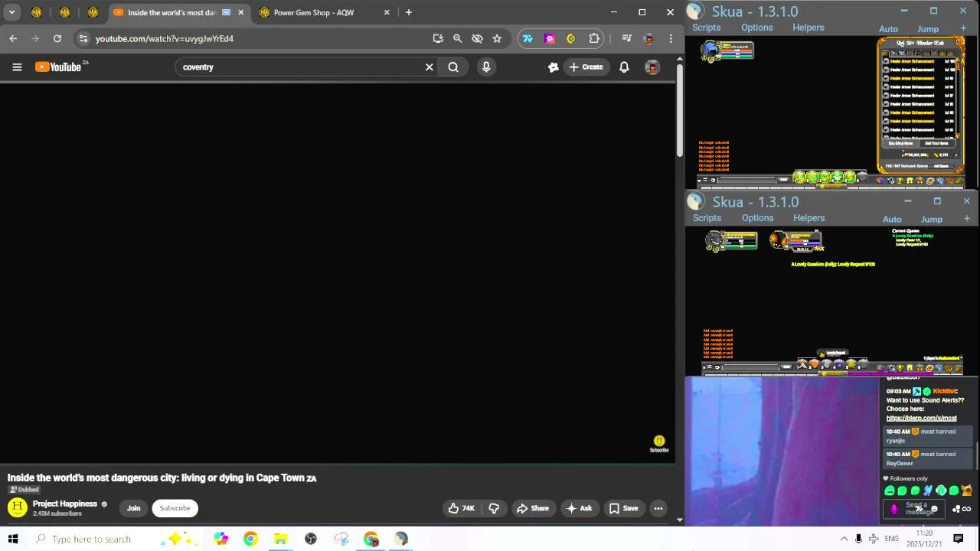Open Options menu in bottom Skua window
Screen dimensions: 980x551
pyautogui.click(x=757, y=218)
